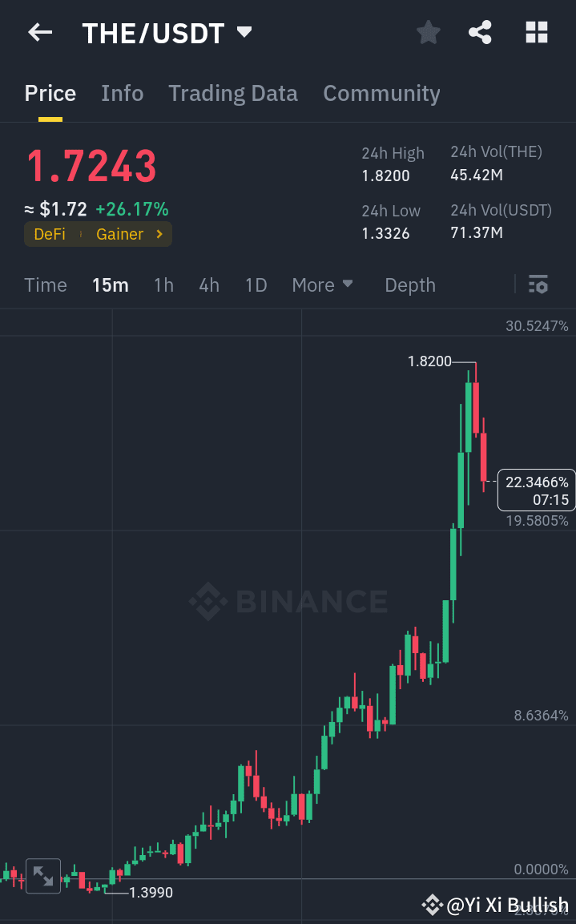Screen dimensions: 576x924
Task: Add THE/USDT to favorites via star icon
Action: [x=428, y=32]
